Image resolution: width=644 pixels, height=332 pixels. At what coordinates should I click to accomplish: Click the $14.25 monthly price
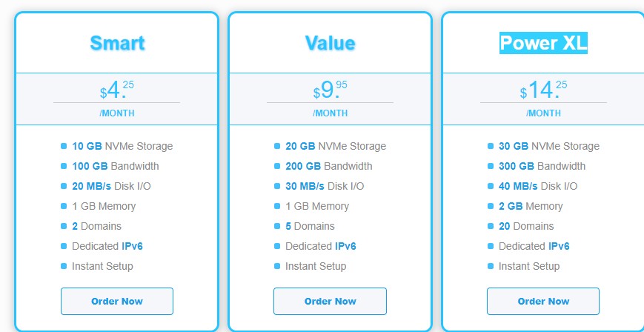pyautogui.click(x=543, y=90)
